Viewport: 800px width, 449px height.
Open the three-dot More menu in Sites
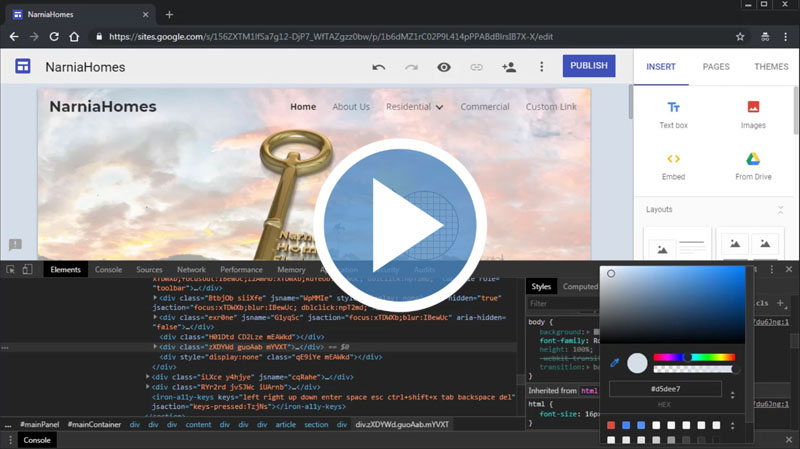point(542,67)
